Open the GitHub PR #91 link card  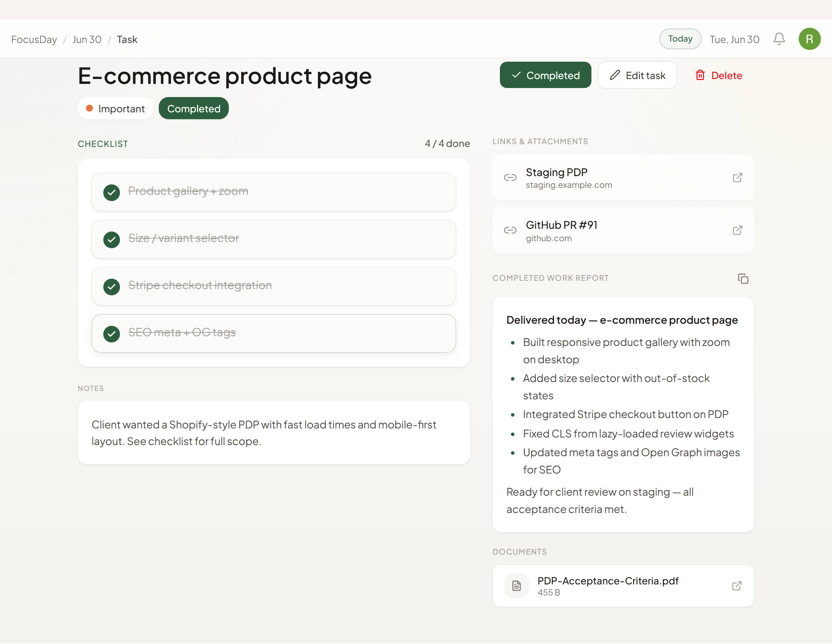[623, 230]
